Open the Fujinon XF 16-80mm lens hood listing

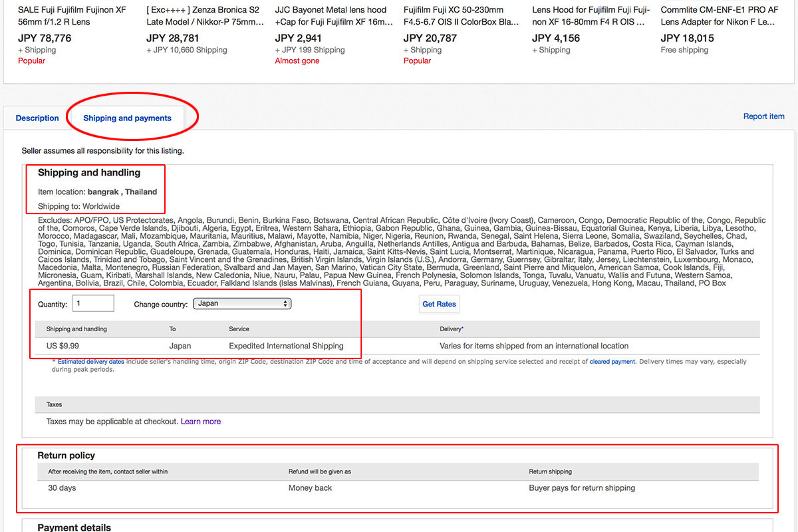[589, 16]
